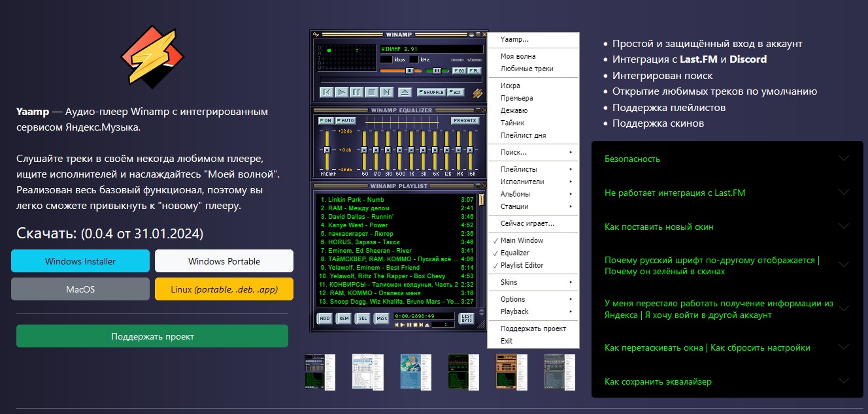
Task: Click the pause button in Winamp main window
Action: [357, 92]
